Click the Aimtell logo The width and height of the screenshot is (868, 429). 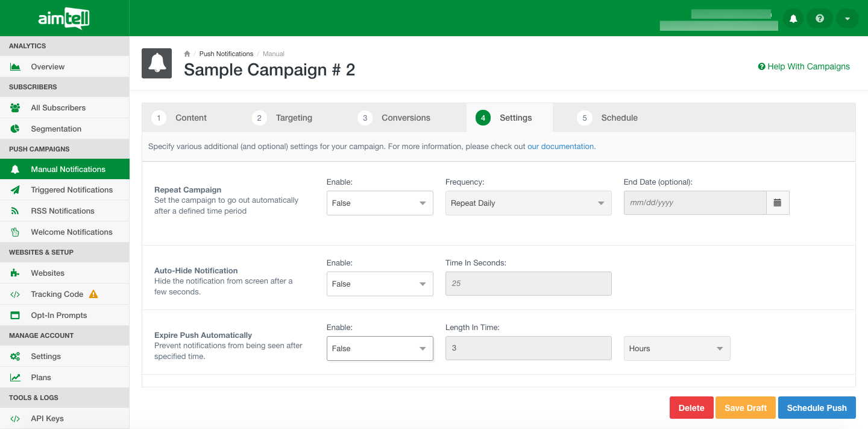(64, 19)
